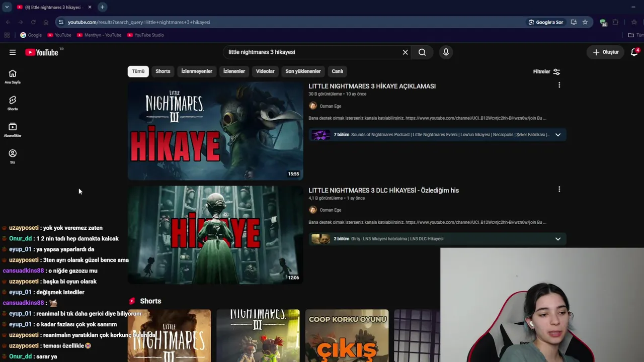Clear the search box with the X icon

pos(405,52)
